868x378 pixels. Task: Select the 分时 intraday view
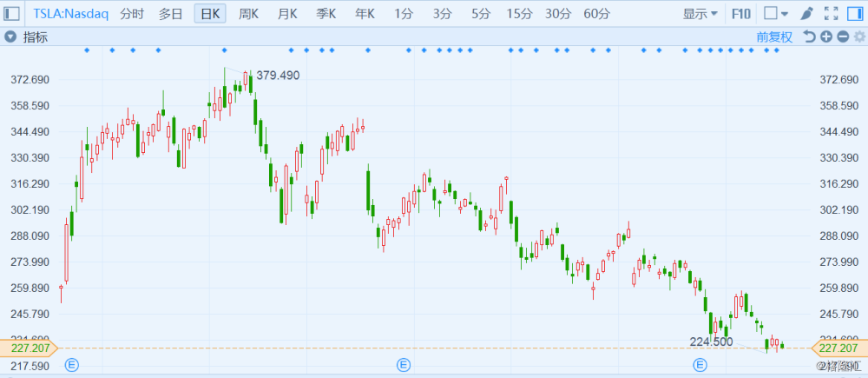132,14
